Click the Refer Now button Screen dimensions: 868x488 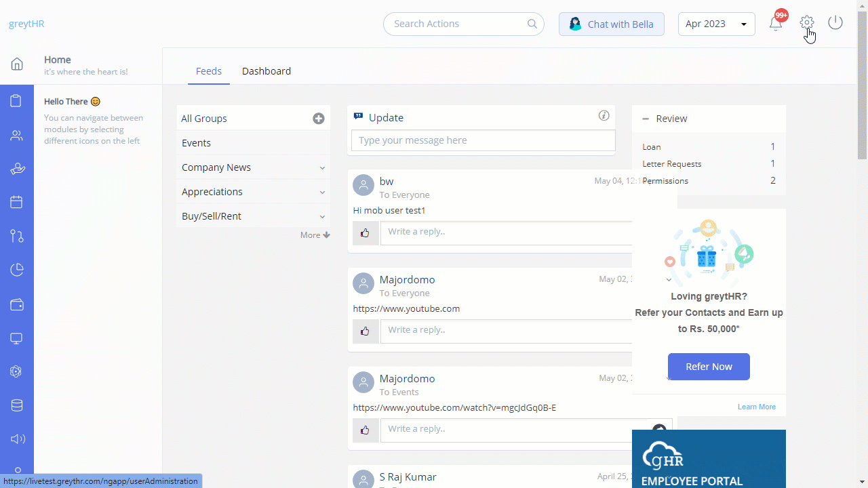click(709, 367)
